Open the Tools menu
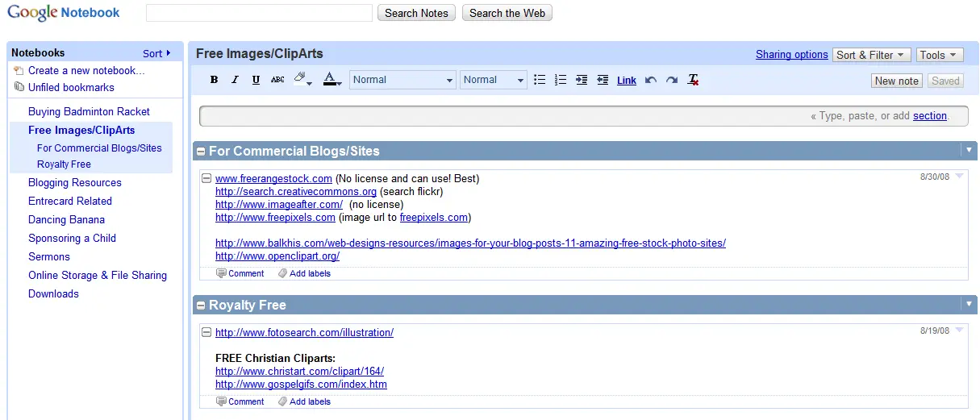The image size is (980, 420). (x=940, y=55)
